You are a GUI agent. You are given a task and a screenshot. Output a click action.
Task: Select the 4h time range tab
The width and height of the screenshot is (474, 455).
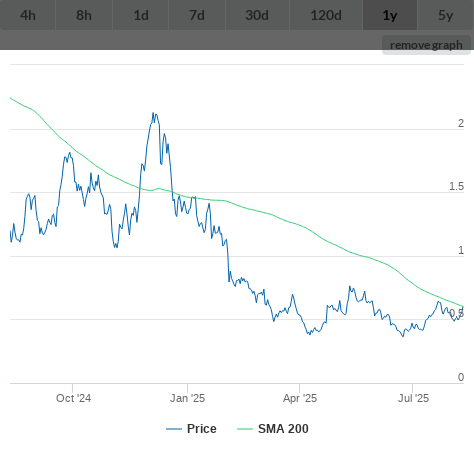click(28, 15)
